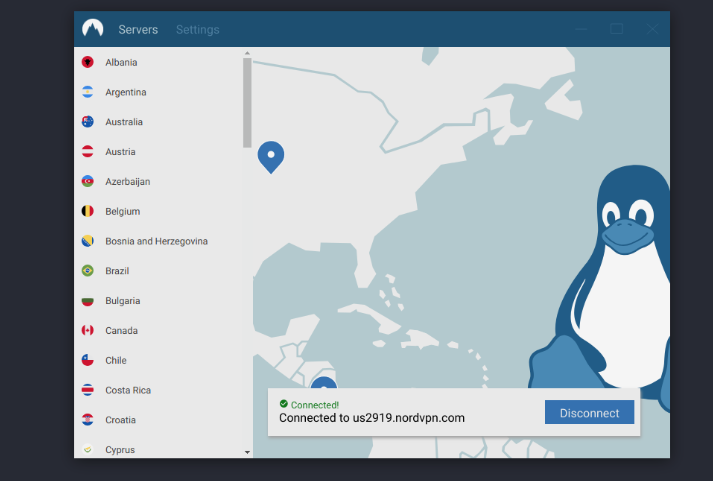
Task: Click the green Connected checkmark icon
Action: [x=284, y=404]
